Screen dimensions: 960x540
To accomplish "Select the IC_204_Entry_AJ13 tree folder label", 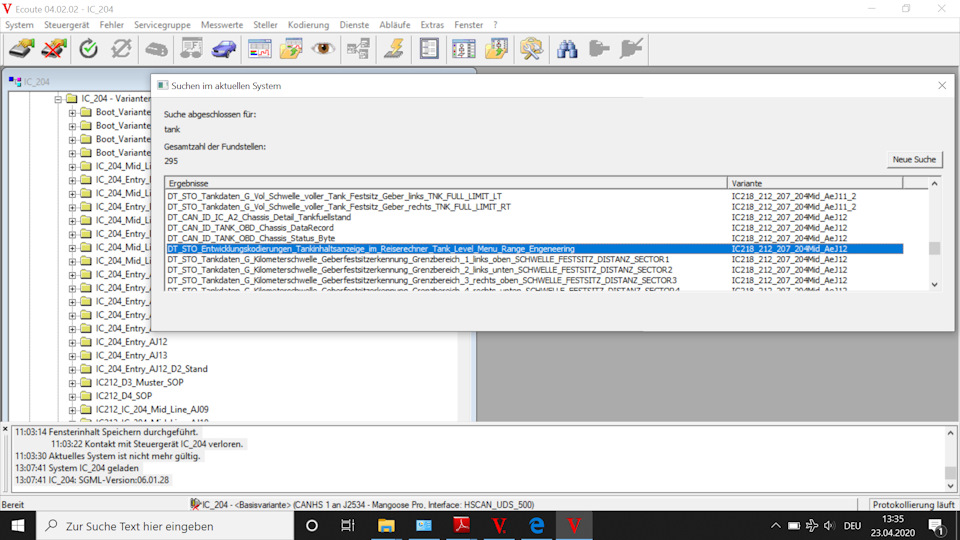I will (131, 356).
